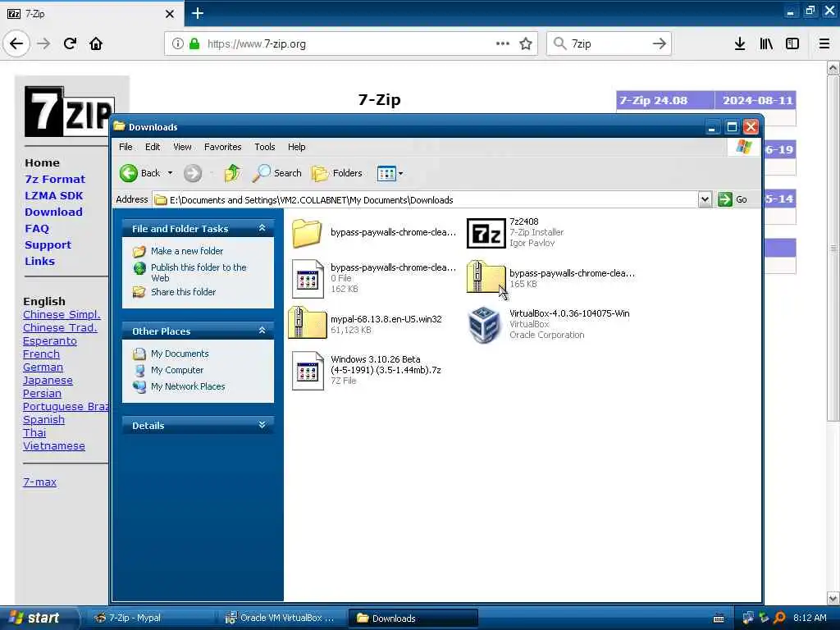840x630 pixels.
Task: Open the Back history dropdown arrow
Action: tap(171, 173)
